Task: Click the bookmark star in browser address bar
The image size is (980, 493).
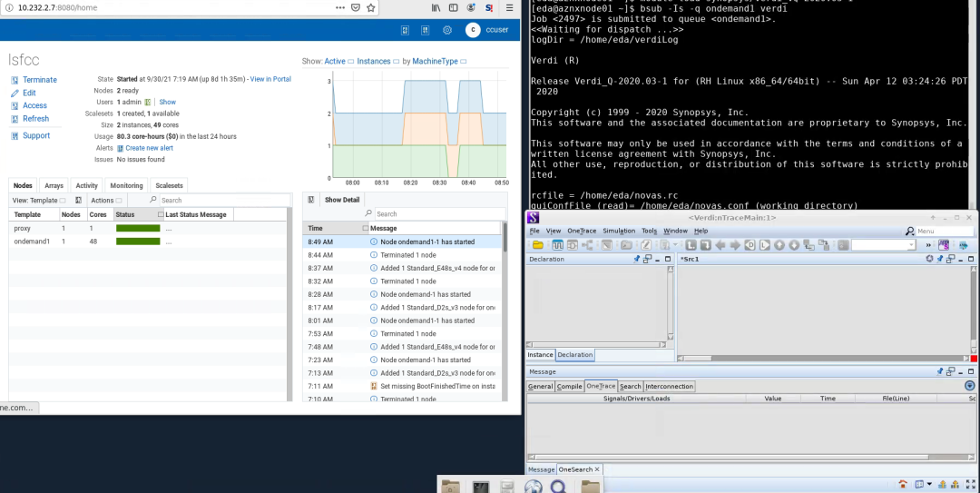Action: (x=370, y=8)
